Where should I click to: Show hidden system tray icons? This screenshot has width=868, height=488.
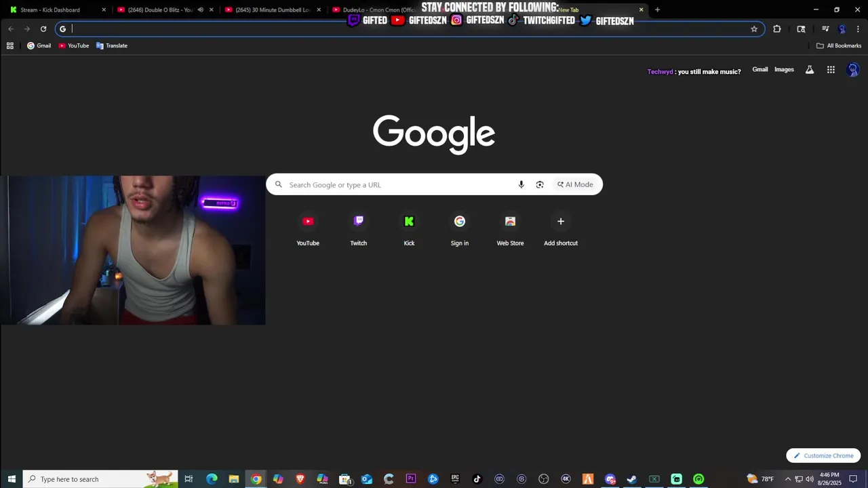(788, 479)
